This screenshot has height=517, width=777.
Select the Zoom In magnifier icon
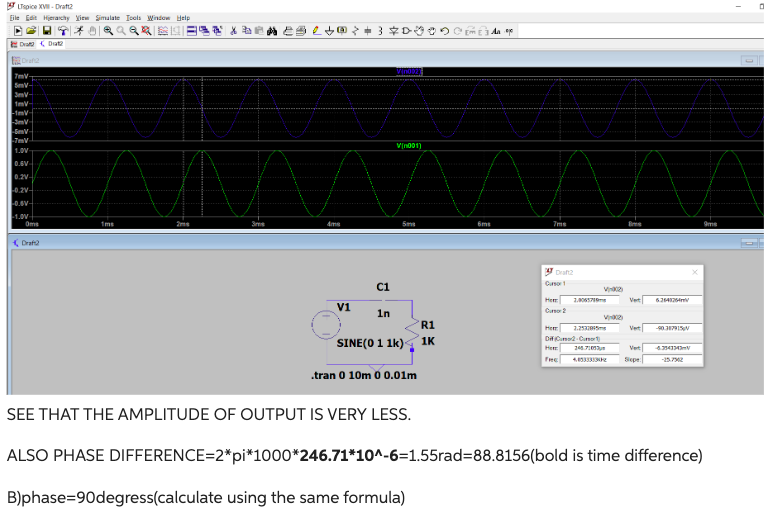(x=108, y=31)
